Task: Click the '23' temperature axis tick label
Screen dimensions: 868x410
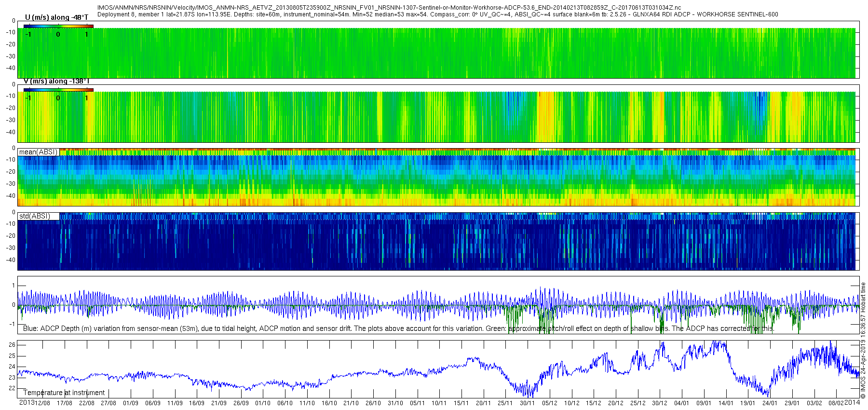Action: pyautogui.click(x=12, y=378)
